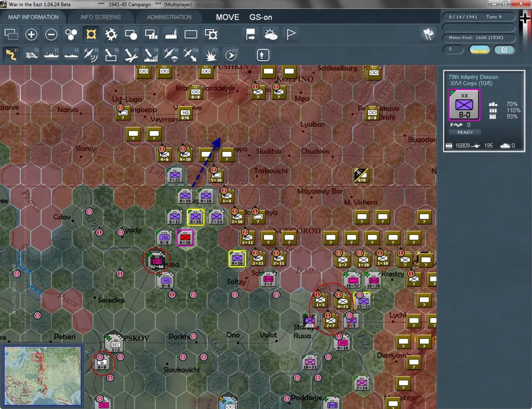This screenshot has width=532, height=409.
Task: Click the rectangle with bar chart icon
Action: click(x=151, y=34)
